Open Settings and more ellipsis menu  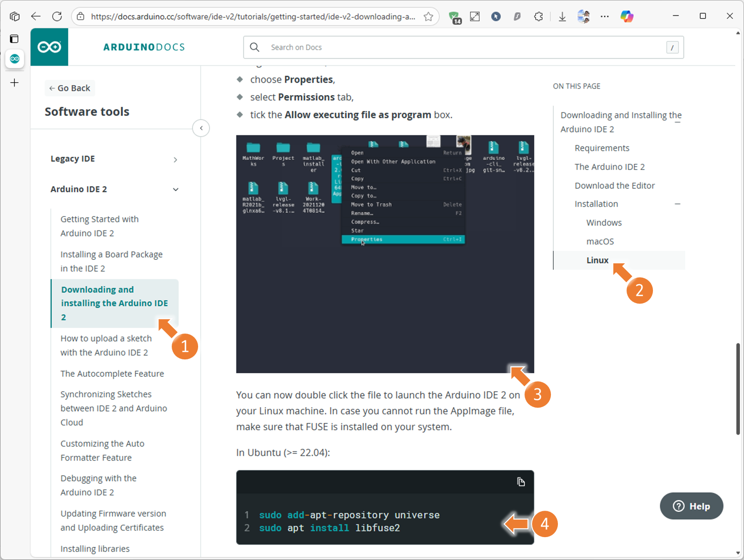(605, 16)
